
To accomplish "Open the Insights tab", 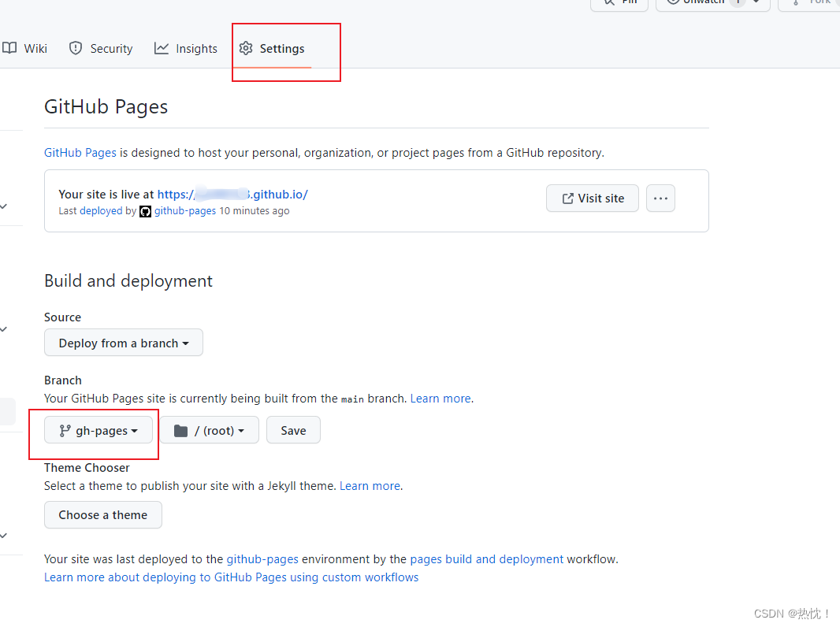I will [x=186, y=49].
